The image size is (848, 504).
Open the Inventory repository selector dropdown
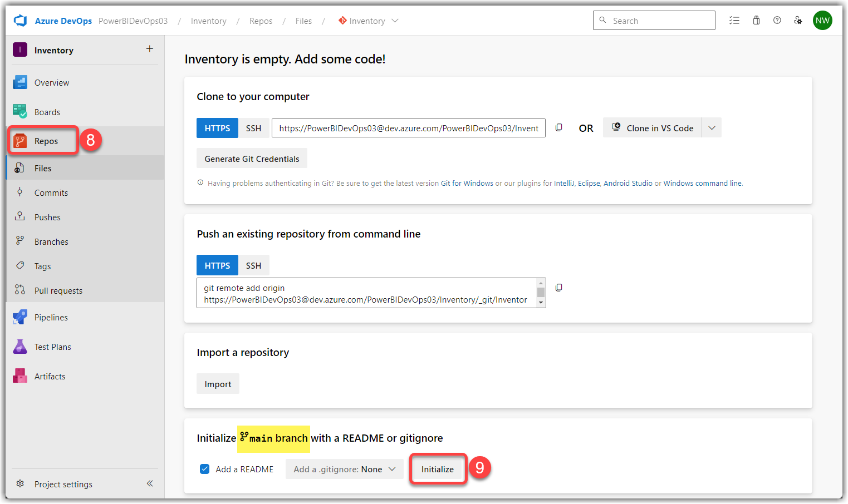point(369,21)
